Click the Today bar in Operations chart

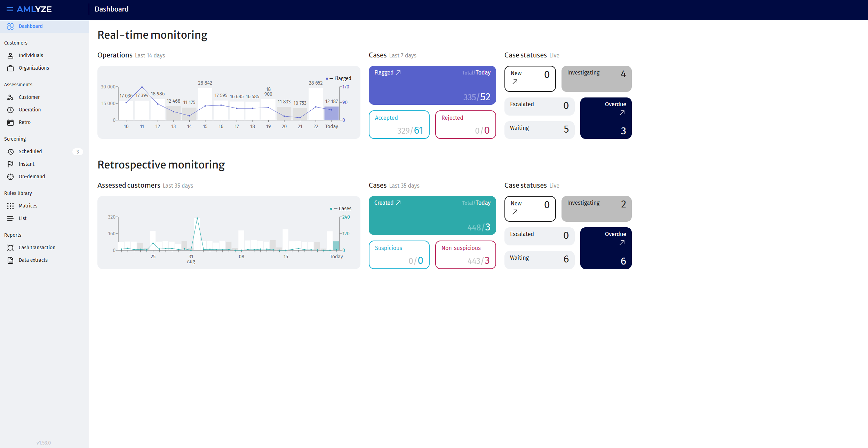coord(331,113)
